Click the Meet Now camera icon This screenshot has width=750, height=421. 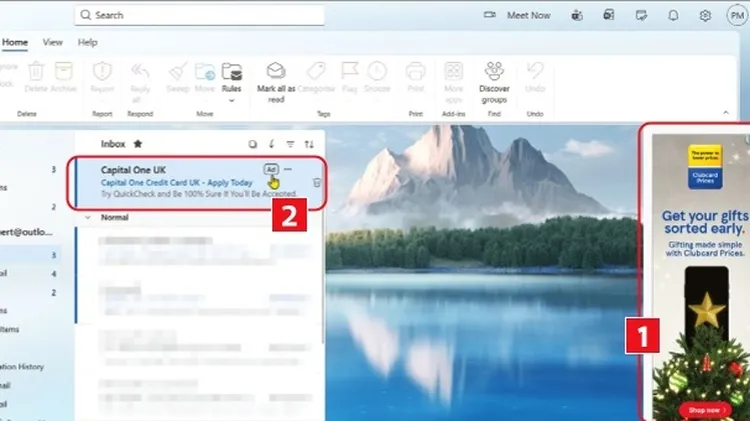pyautogui.click(x=490, y=15)
